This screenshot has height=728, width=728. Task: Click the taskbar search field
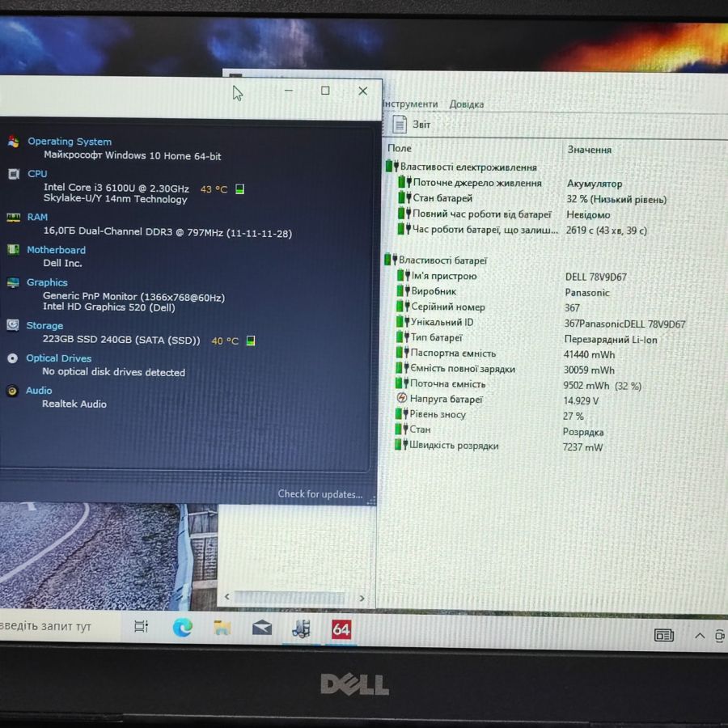[59, 626]
